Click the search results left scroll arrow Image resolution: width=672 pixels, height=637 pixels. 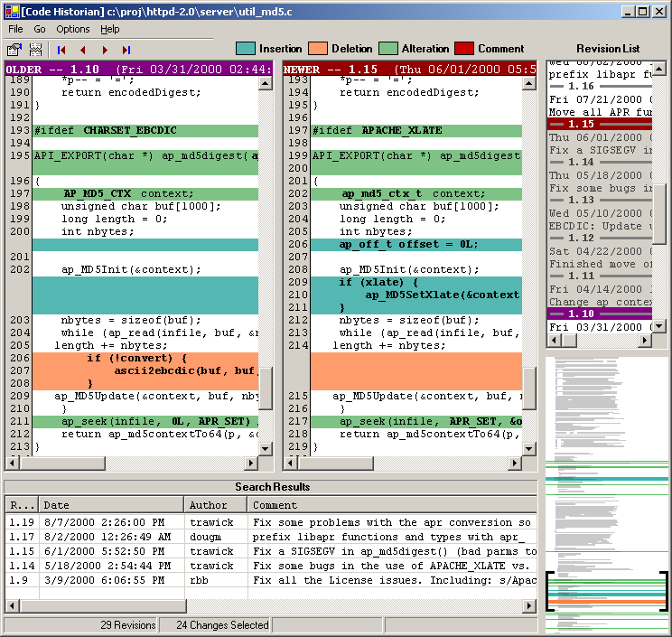pos(12,605)
